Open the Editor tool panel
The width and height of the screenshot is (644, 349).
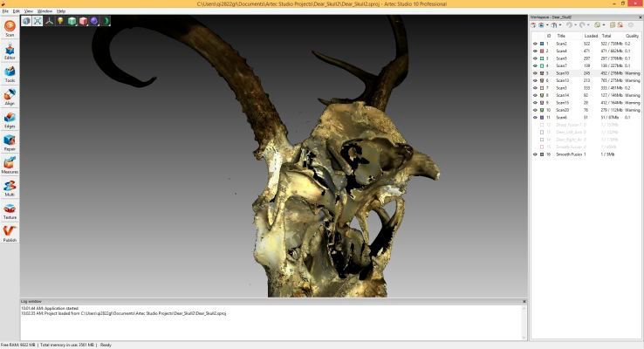pos(10,50)
